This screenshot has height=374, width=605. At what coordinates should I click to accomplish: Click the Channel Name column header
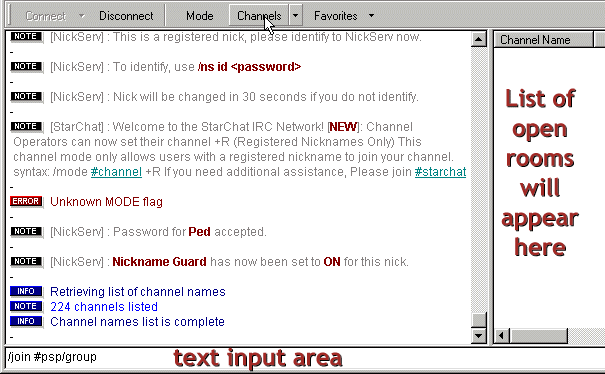[x=543, y=40]
